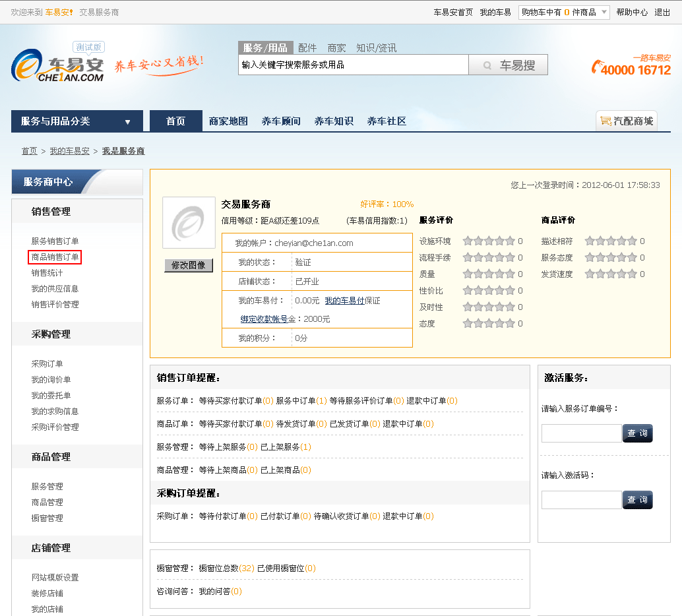Click the 首页 breadcrumb link

click(30, 151)
